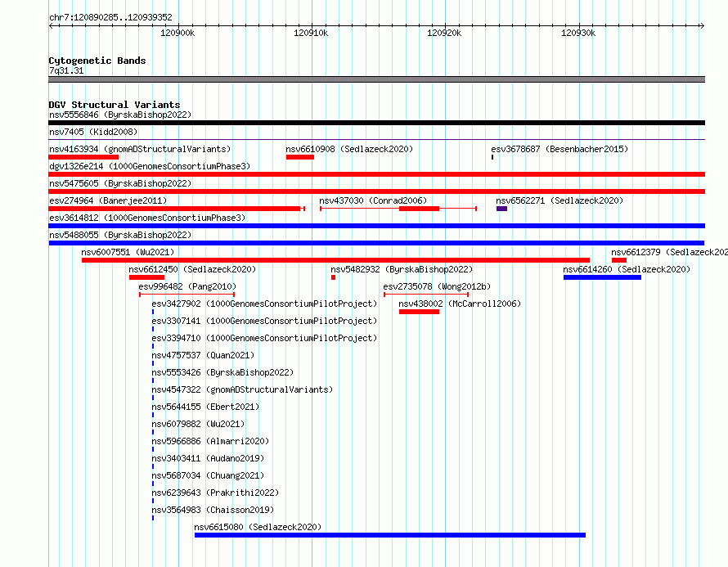Click the 120920k ruler tick label
The height and width of the screenshot is (567, 728).
[x=444, y=33]
